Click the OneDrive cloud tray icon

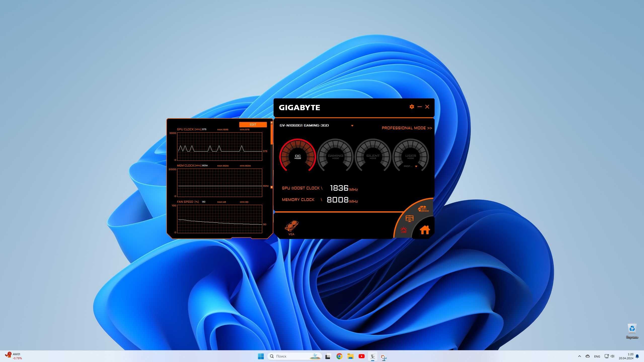pyautogui.click(x=588, y=356)
